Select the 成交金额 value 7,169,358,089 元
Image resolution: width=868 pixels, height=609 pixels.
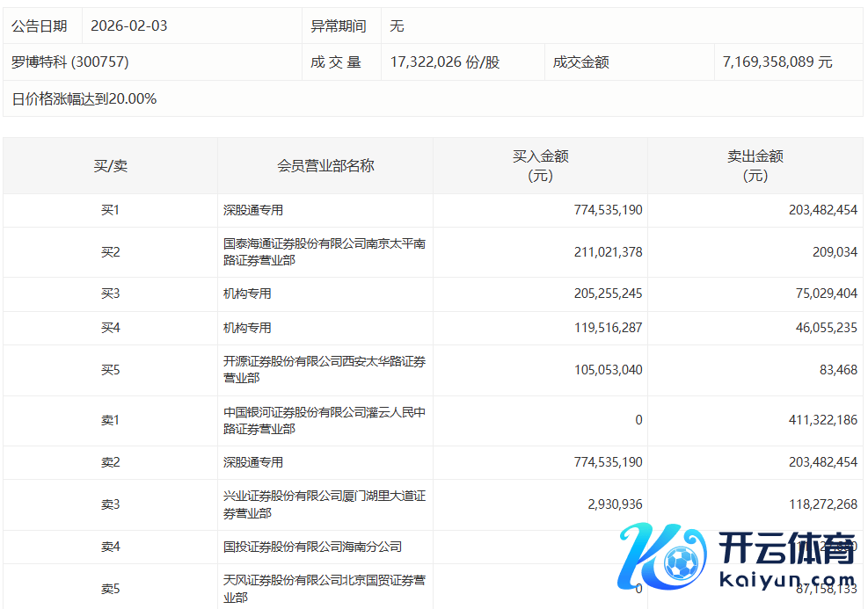(777, 62)
